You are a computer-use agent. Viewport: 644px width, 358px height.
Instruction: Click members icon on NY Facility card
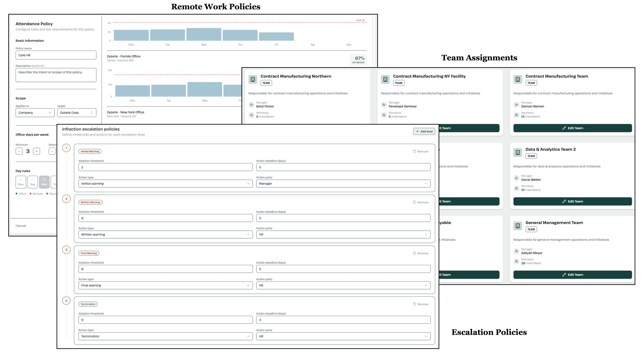point(384,115)
